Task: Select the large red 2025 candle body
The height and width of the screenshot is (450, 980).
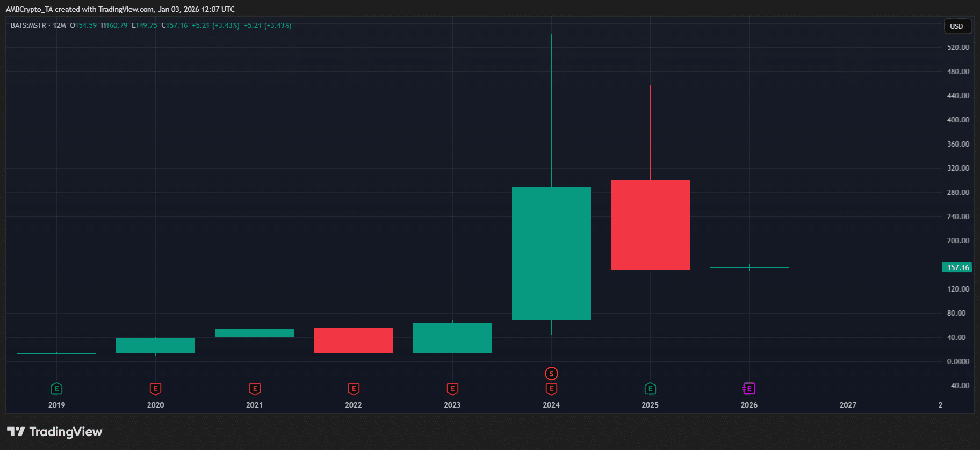Action: point(650,225)
